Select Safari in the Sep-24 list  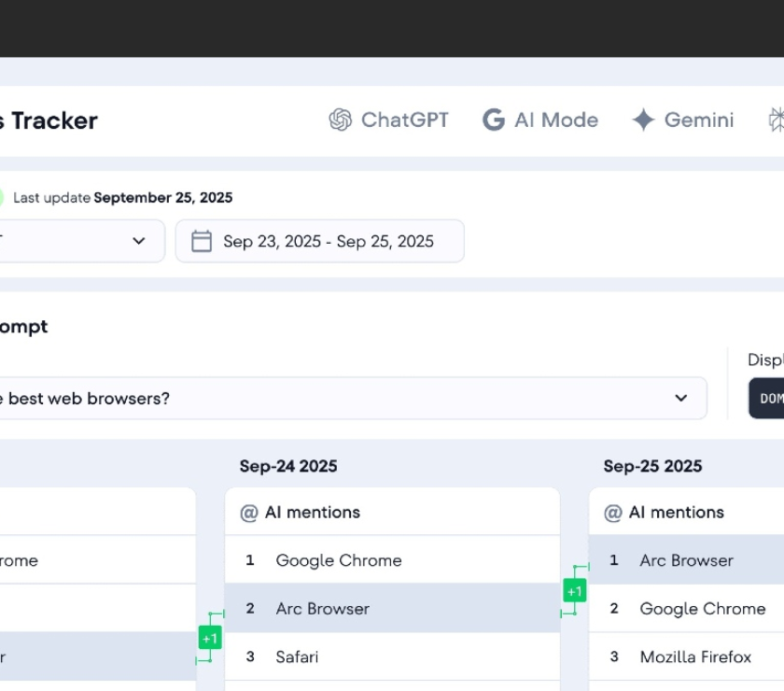(x=297, y=657)
